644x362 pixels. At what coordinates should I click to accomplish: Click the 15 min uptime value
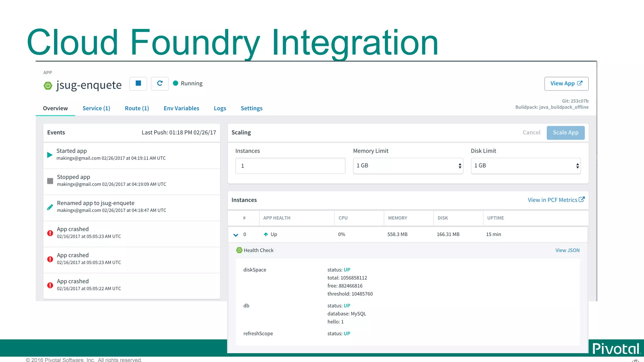[x=494, y=234]
